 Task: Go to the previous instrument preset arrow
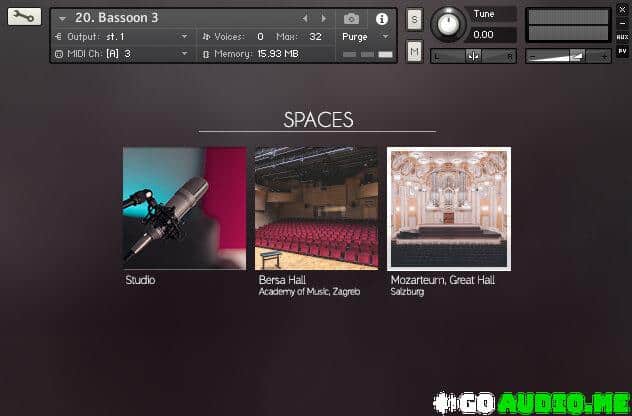[306, 18]
